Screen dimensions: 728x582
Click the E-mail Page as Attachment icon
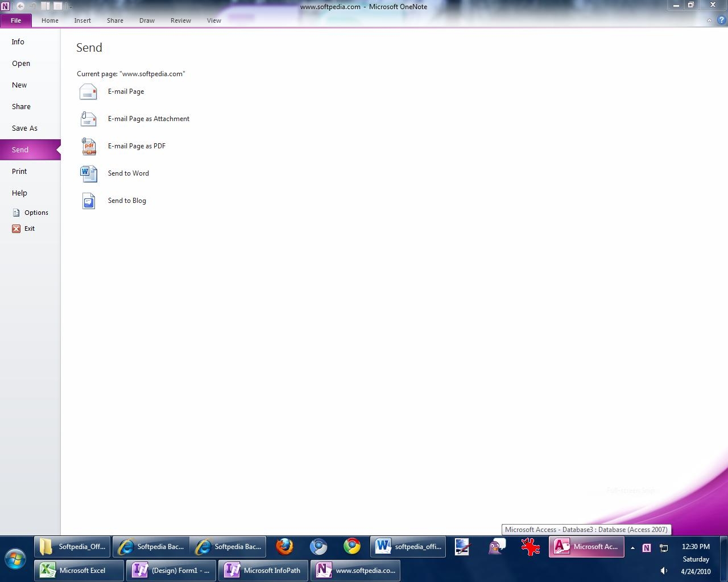pyautogui.click(x=89, y=119)
